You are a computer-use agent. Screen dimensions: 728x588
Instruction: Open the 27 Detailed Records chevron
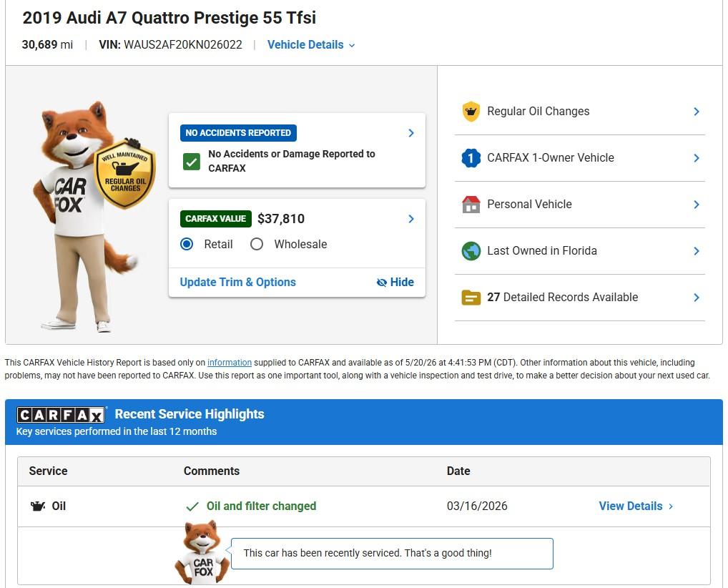pyautogui.click(x=697, y=298)
